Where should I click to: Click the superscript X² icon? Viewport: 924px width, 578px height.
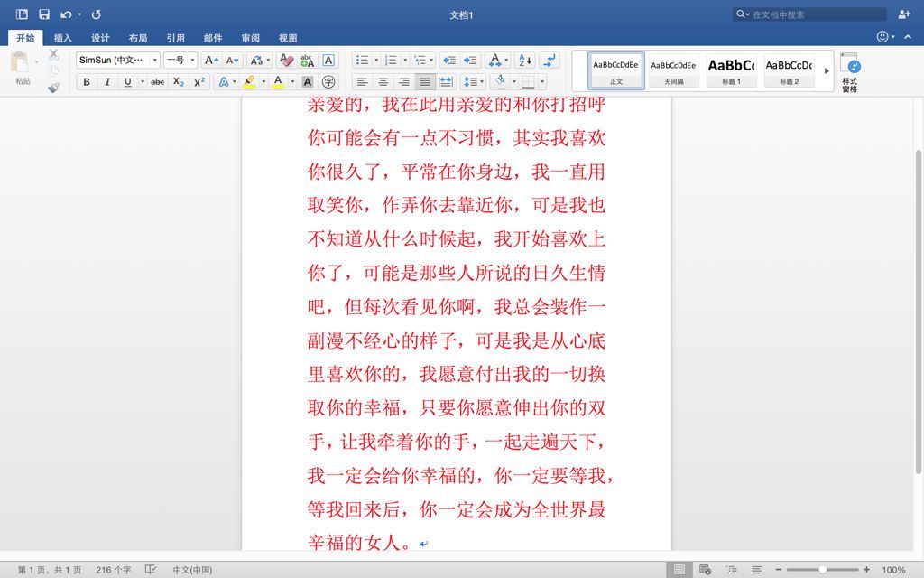199,82
